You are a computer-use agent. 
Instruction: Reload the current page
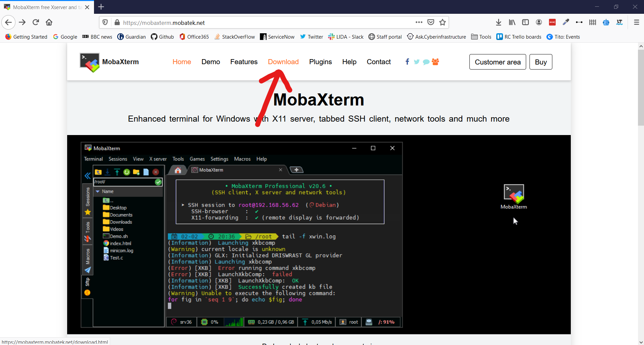[x=36, y=23]
